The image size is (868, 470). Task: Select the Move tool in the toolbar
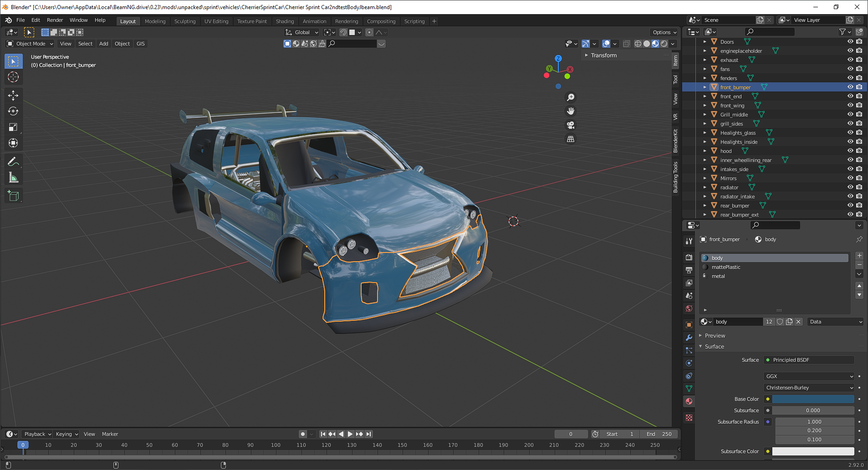pos(13,95)
